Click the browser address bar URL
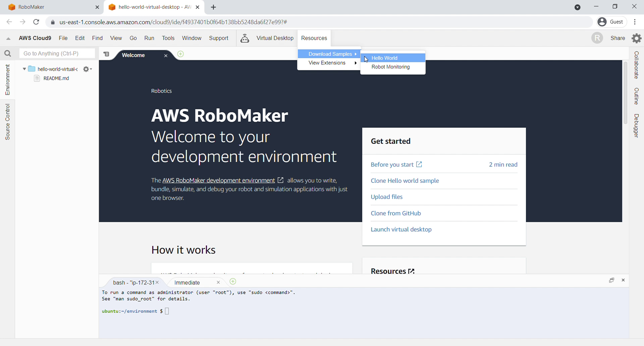 pos(173,22)
